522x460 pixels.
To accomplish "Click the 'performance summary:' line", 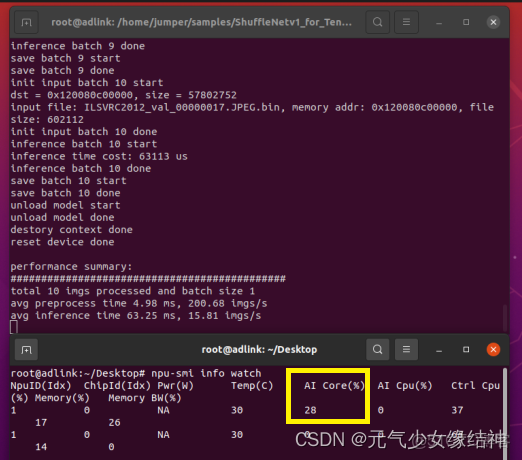I will tap(71, 267).
